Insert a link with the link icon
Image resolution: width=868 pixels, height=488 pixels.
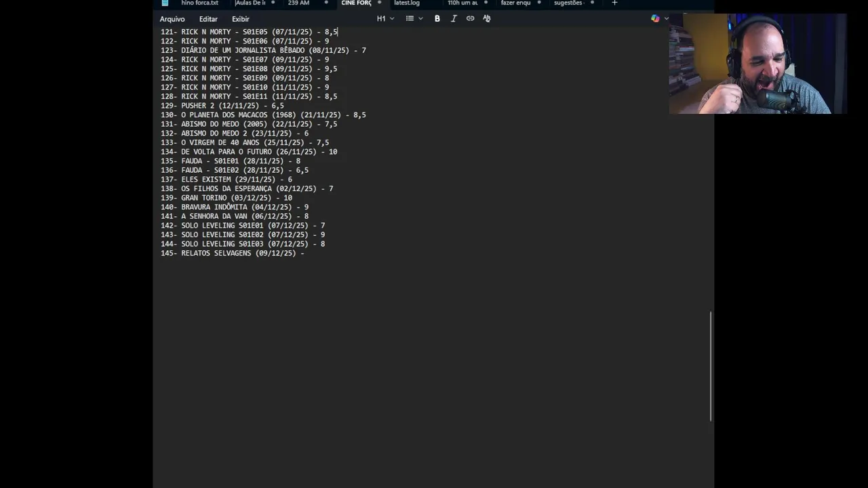[x=470, y=19]
